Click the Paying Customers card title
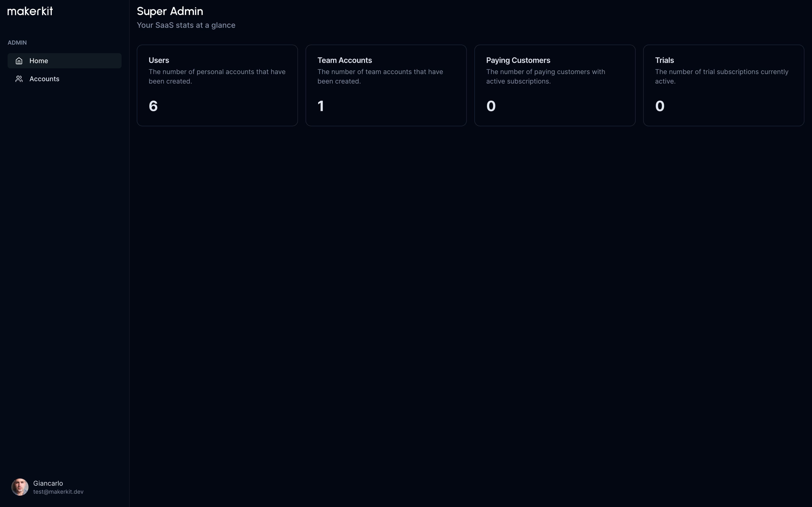Image resolution: width=812 pixels, height=507 pixels. [518, 60]
